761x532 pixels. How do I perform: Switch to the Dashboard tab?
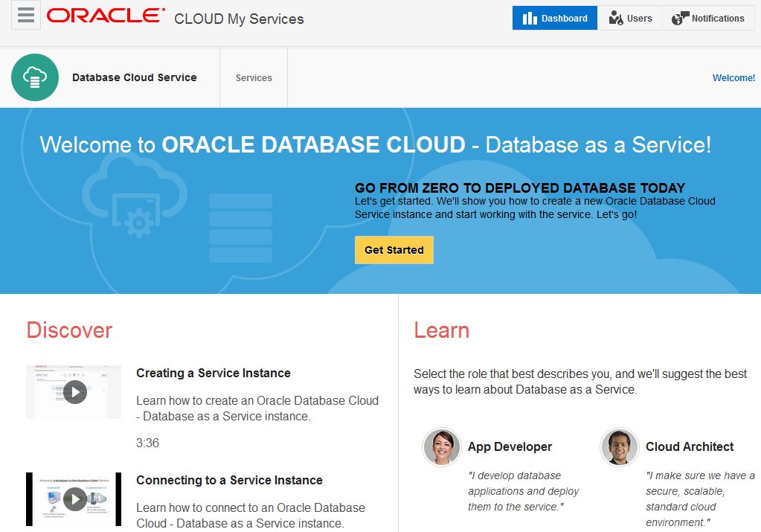(555, 17)
